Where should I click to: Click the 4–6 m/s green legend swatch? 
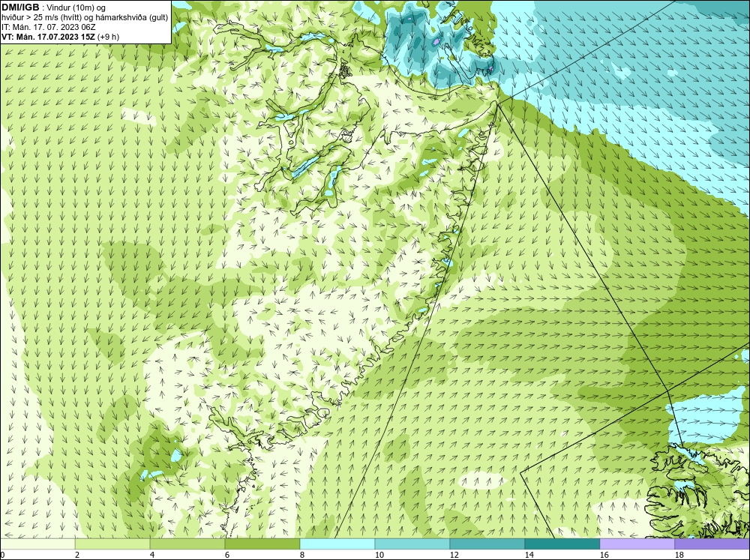tap(187, 544)
